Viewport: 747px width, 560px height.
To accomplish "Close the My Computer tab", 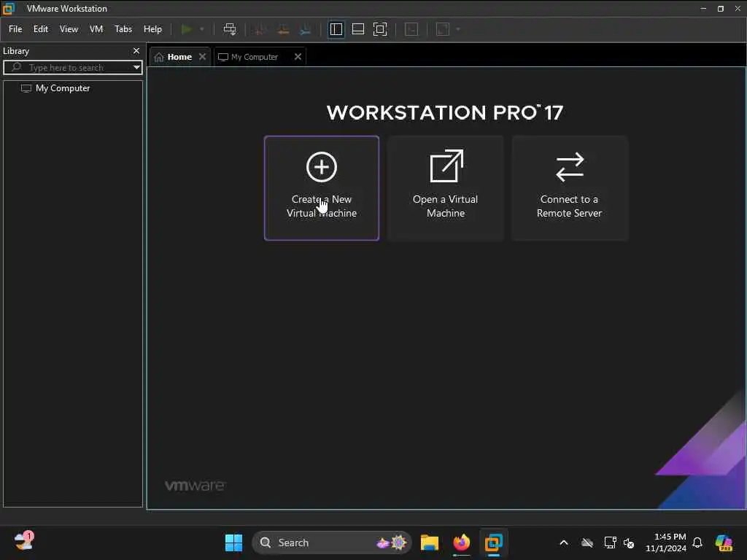I will (x=298, y=56).
